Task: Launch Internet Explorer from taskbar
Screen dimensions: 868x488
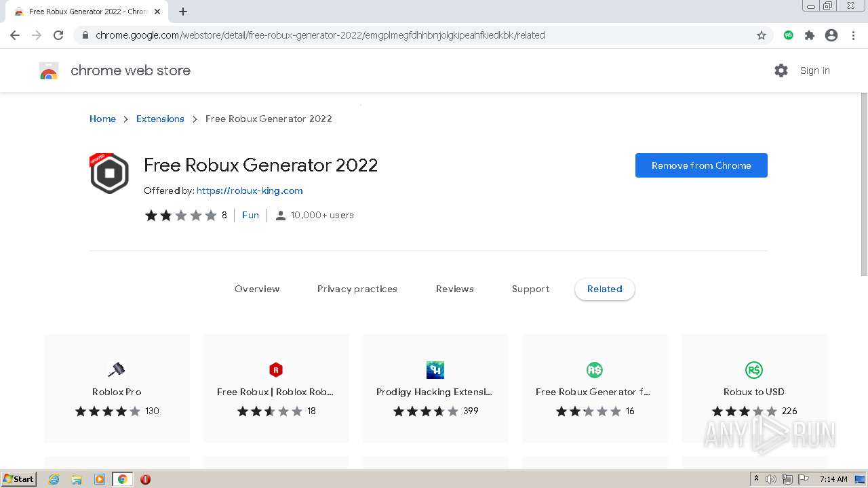Action: point(54,479)
